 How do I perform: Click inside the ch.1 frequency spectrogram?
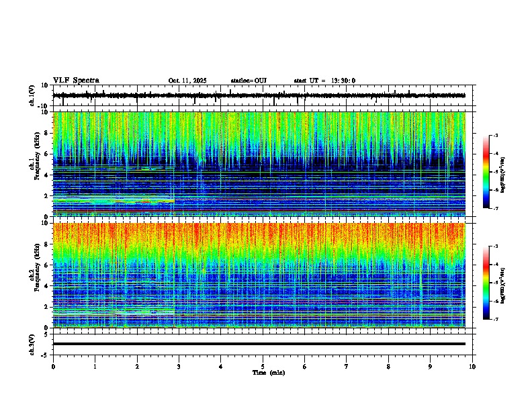[259, 164]
